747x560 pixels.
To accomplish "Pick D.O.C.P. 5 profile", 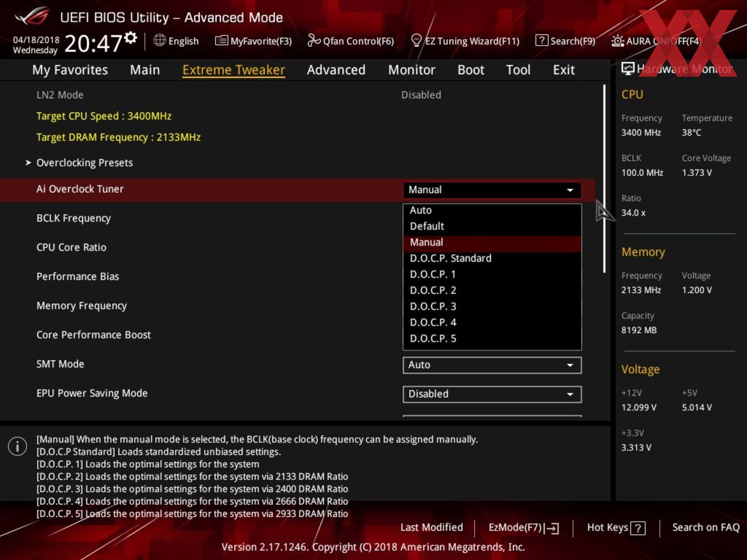I will tap(492, 338).
